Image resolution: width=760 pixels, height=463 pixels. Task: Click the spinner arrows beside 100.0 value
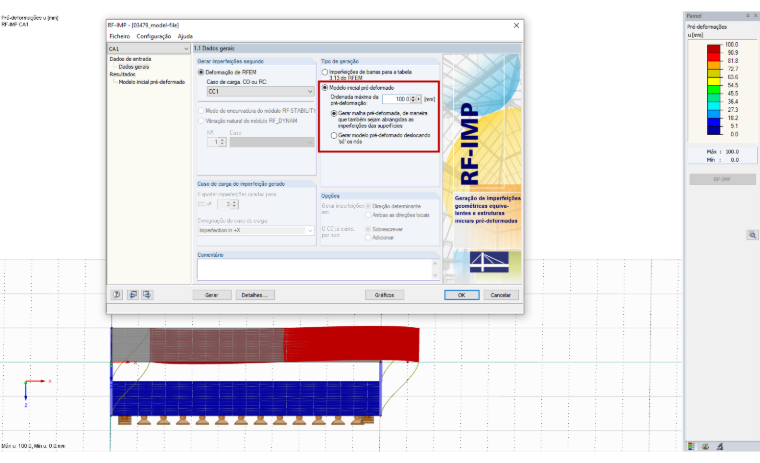(x=413, y=99)
